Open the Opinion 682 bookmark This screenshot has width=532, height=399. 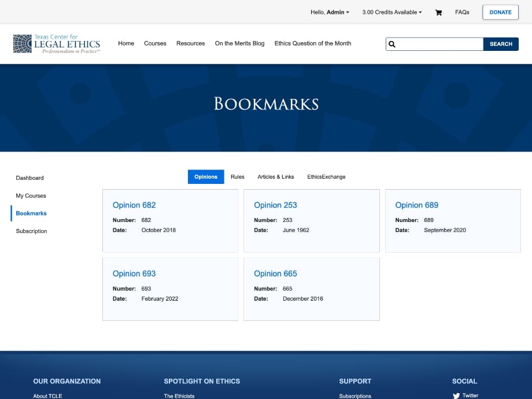[x=134, y=205]
